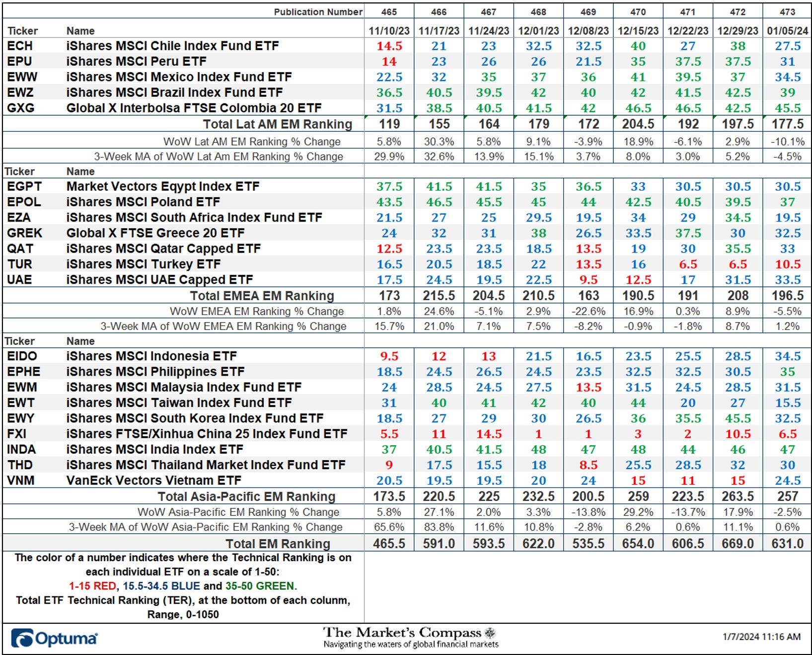Select the FXI ticker cell
Viewport: 812px width, 655px height.
(17, 433)
